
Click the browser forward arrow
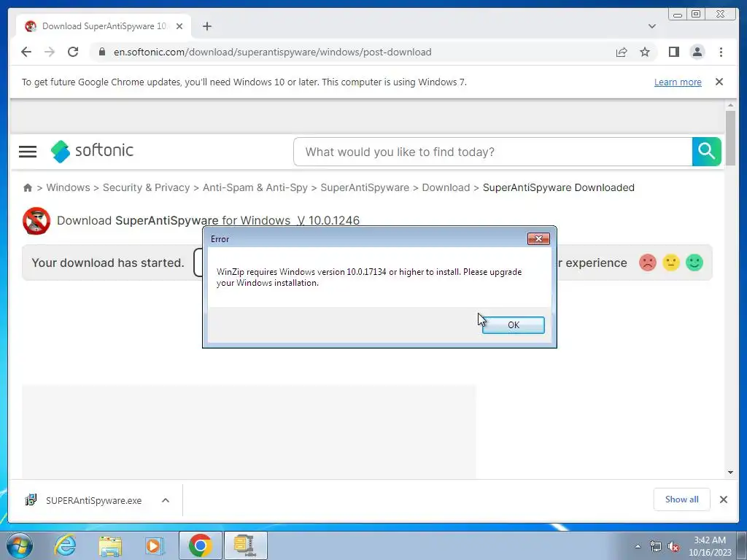coord(50,52)
